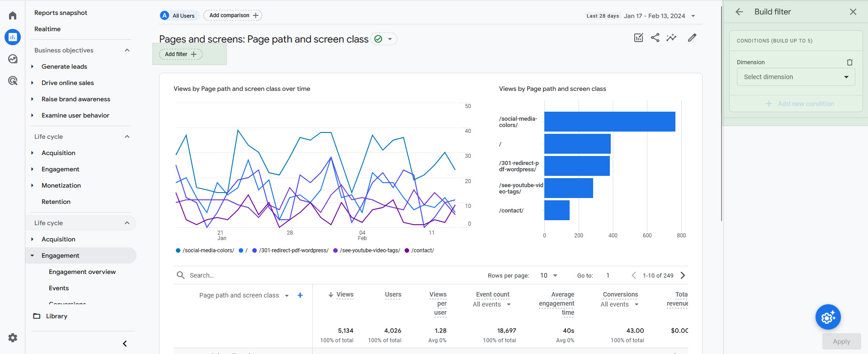Viewport: 868px width, 354px height.
Task: Open Realtime report
Action: (x=47, y=29)
